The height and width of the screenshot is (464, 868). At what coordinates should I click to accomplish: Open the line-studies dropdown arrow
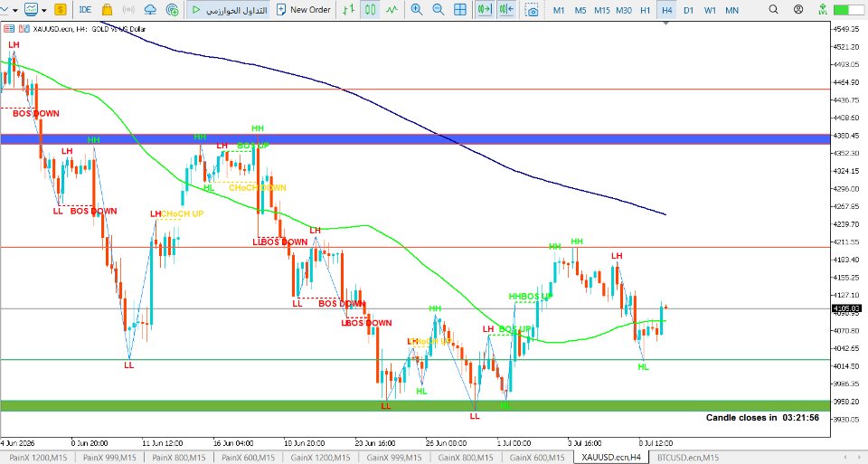point(14,10)
